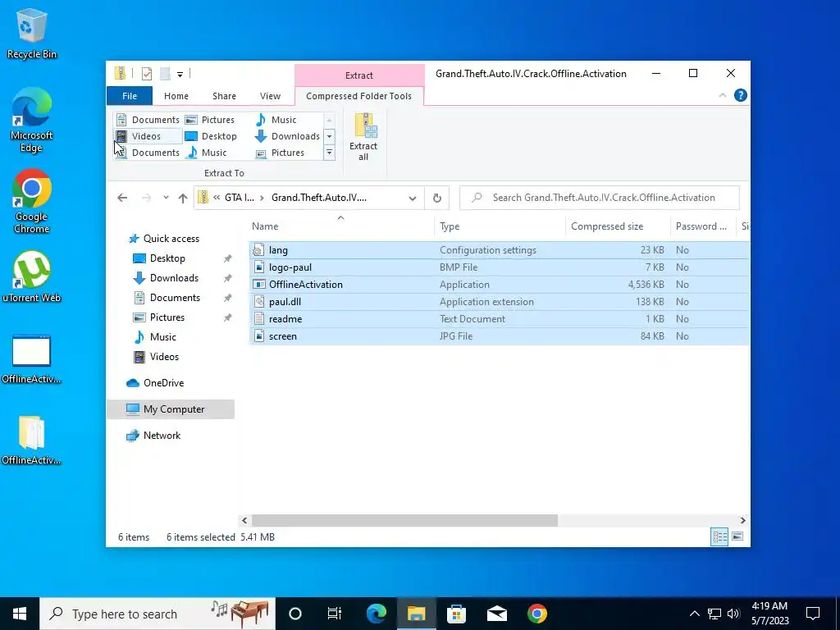Select the Google Chrome desktop shortcut

[x=32, y=201]
